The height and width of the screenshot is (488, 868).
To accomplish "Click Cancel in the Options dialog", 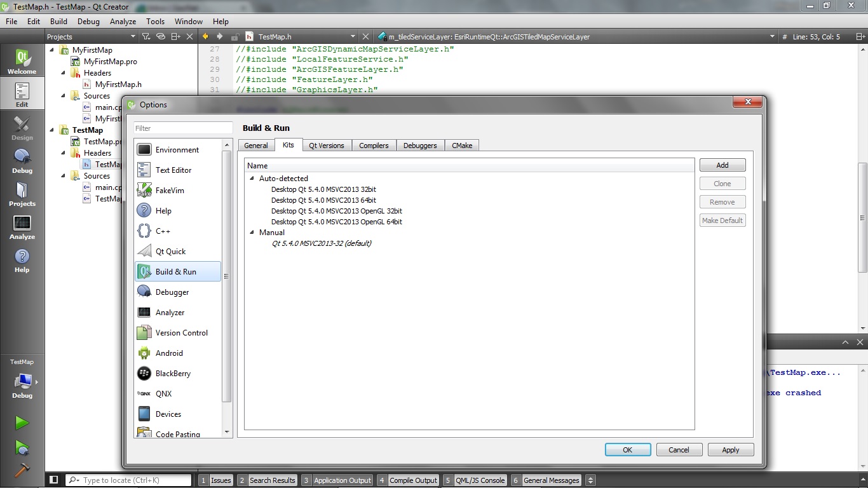I will click(679, 450).
